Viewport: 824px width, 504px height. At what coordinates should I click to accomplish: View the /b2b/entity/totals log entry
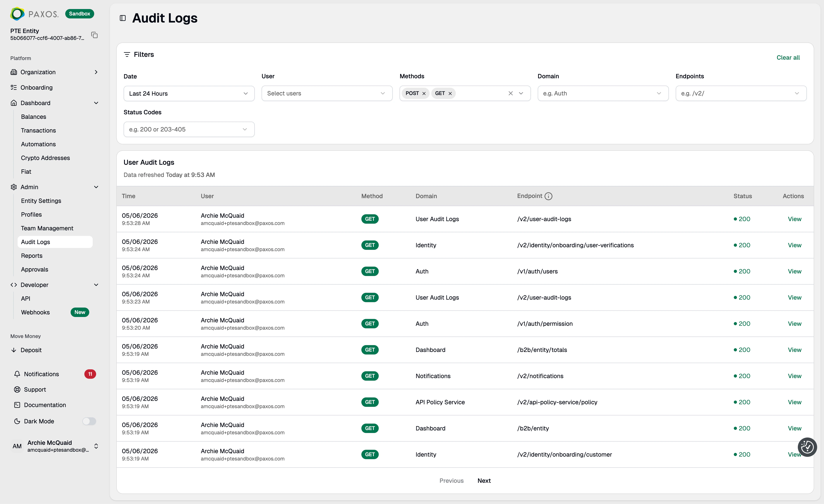pos(795,350)
